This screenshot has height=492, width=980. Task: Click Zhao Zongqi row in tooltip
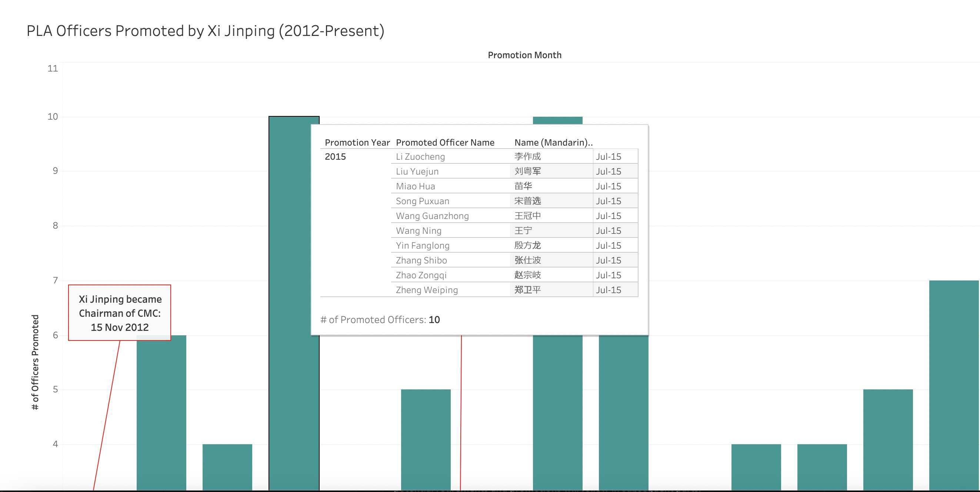(421, 275)
